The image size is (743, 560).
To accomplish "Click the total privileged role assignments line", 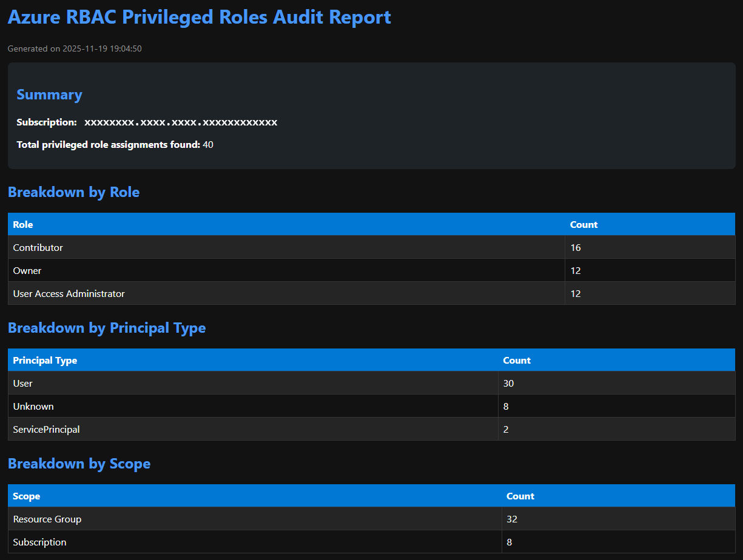I will coord(115,145).
